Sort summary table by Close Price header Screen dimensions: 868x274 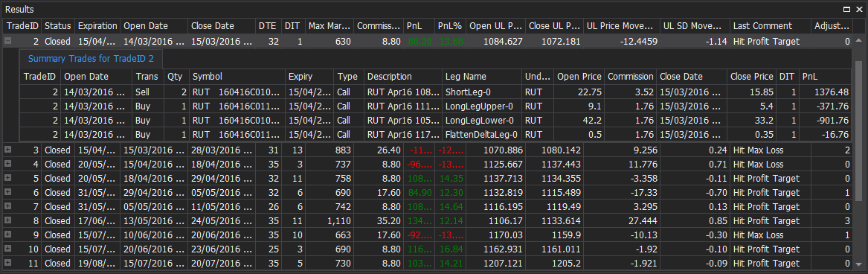click(x=752, y=77)
